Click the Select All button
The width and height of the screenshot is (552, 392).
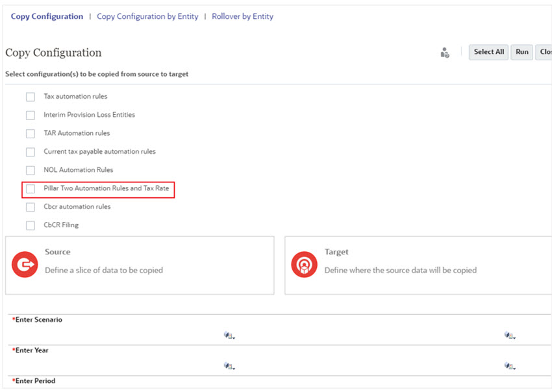[x=488, y=52]
